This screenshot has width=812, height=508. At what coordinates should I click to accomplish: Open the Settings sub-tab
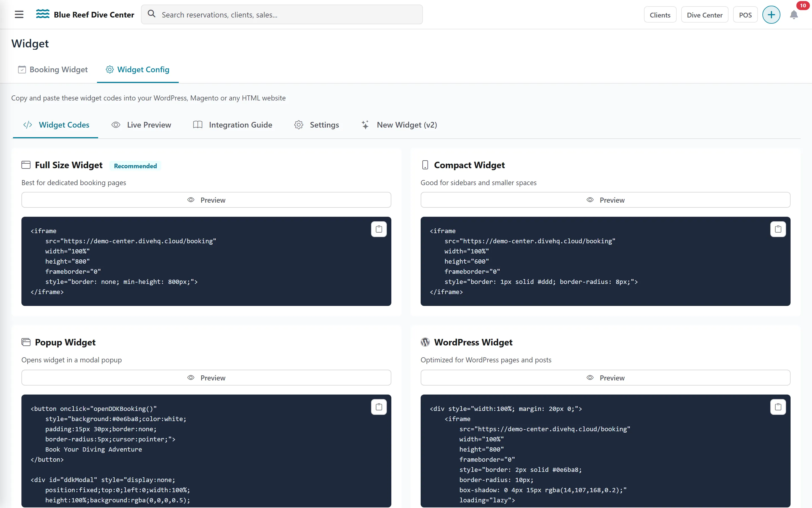pos(316,125)
